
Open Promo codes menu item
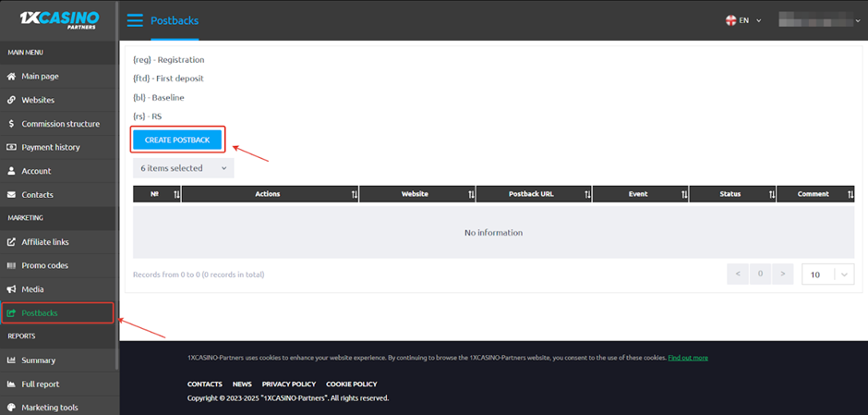44,266
